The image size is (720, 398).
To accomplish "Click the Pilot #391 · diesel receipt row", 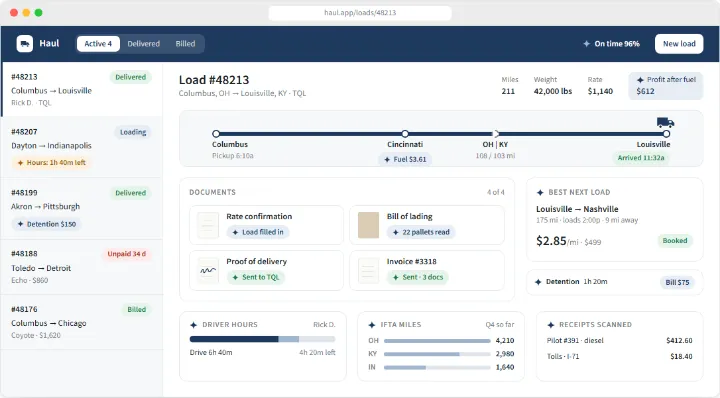I will pyautogui.click(x=619, y=341).
